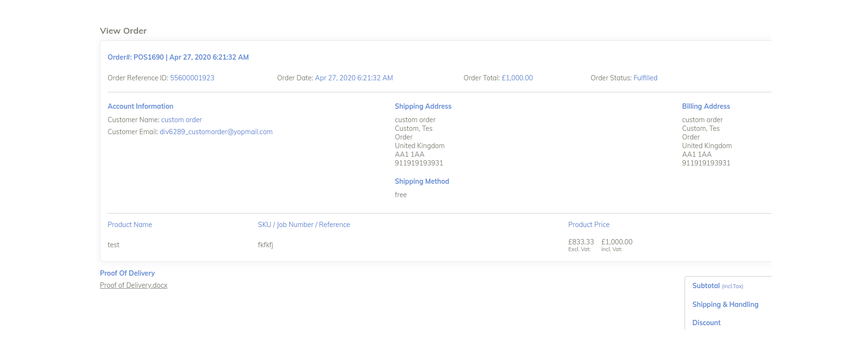The width and height of the screenshot is (868, 355).
Task: Click the customer name 'custom order'
Action: [182, 120]
